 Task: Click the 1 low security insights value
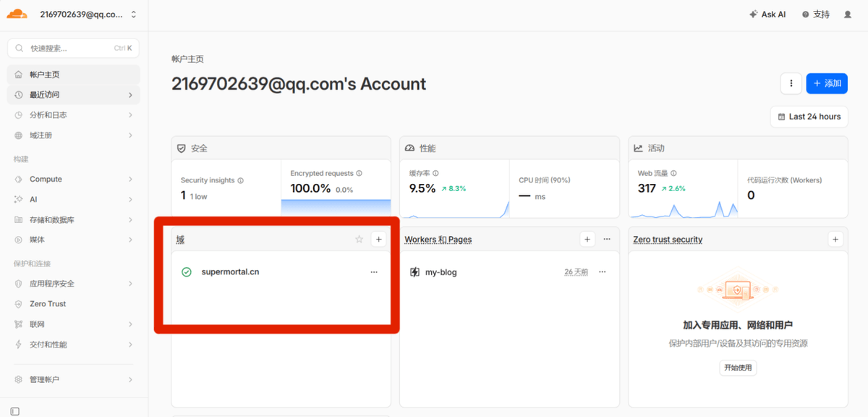[194, 195]
